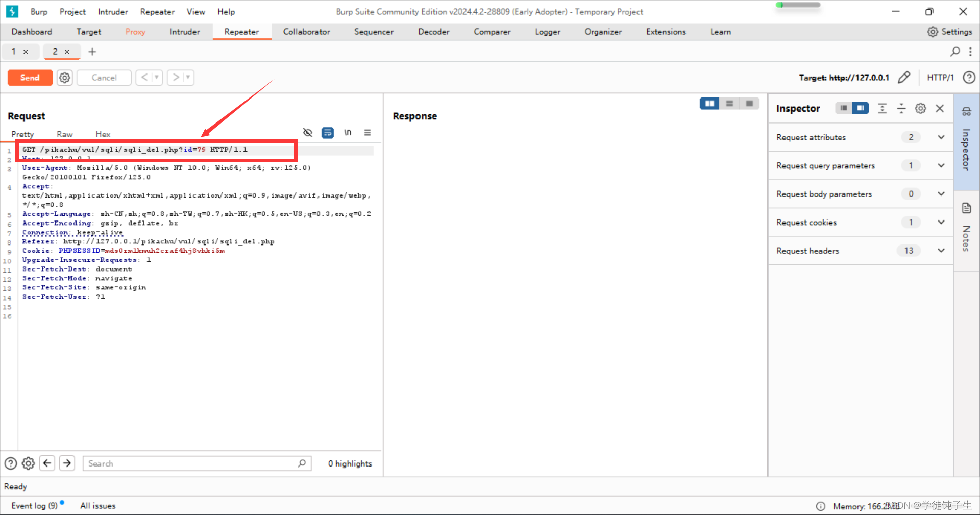Toggle hide non-printable characters eye icon
Viewport: 980px width, 515px height.
coord(307,133)
